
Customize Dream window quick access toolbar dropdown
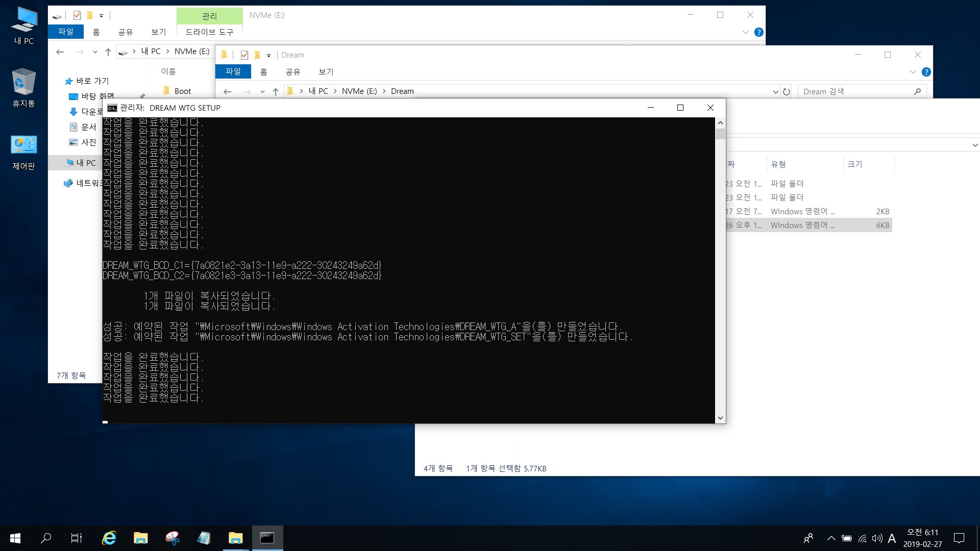pos(268,55)
